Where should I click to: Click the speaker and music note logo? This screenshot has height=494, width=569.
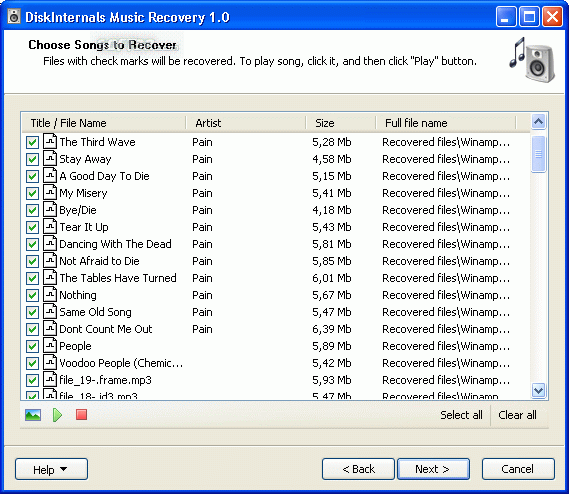pyautogui.click(x=532, y=60)
